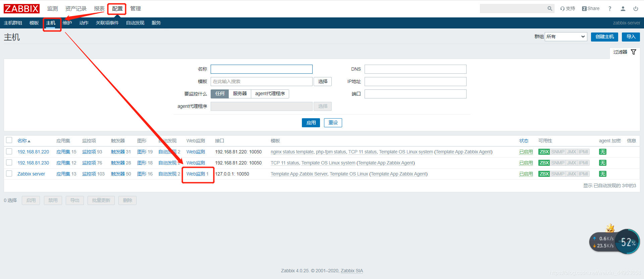Click the search magnifier icon
The width and height of the screenshot is (644, 279).
550,9
